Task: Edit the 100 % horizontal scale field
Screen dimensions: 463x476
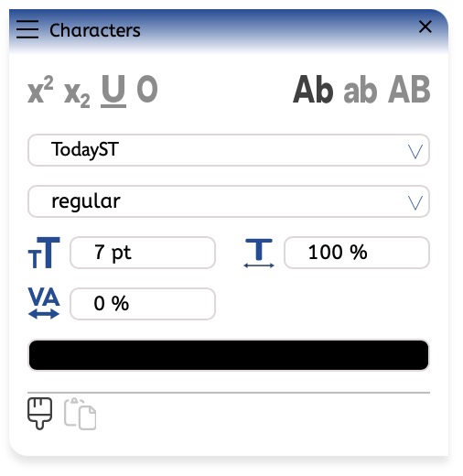Action: (x=357, y=253)
